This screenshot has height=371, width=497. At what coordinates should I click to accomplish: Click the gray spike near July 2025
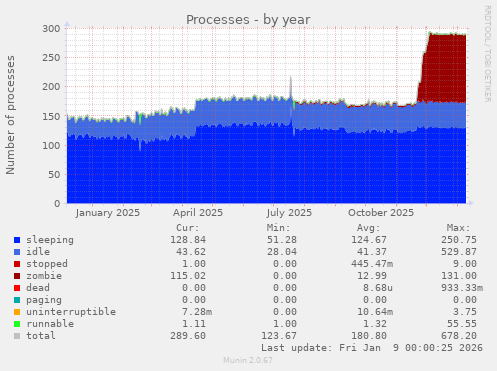pyautogui.click(x=291, y=87)
